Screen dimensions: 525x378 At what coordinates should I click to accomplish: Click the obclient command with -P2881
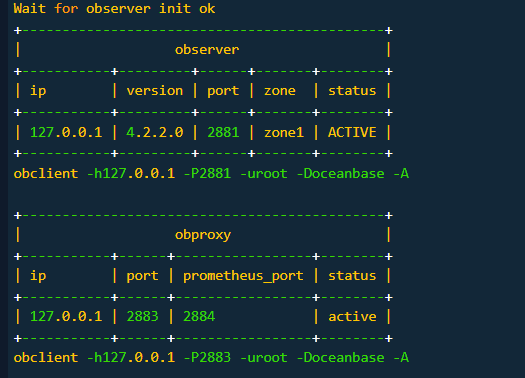[211, 173]
